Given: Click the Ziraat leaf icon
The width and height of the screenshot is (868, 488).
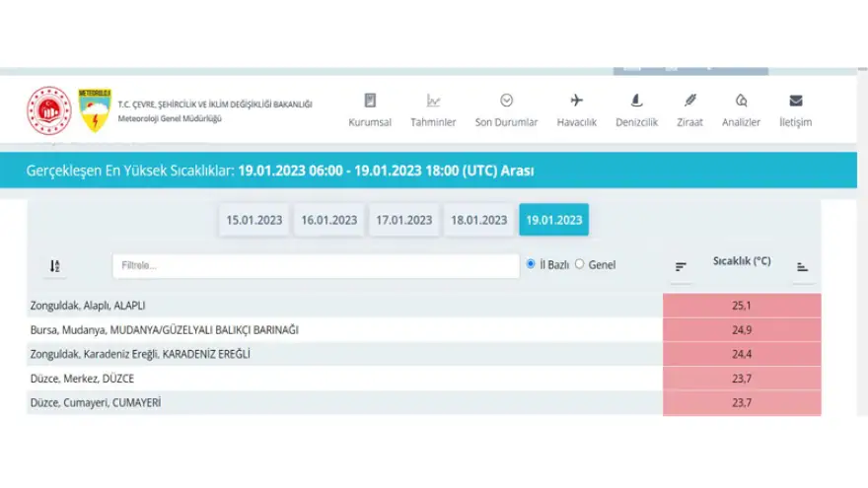Looking at the screenshot, I should click(689, 101).
